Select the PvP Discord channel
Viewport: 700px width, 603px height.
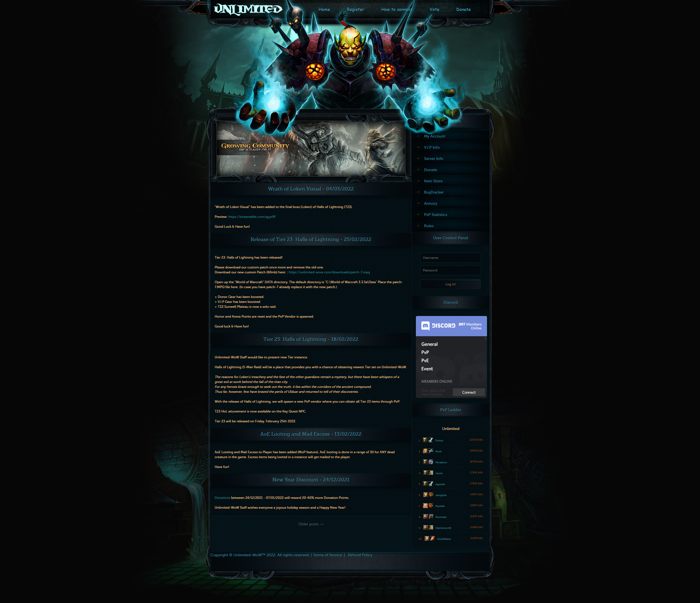pos(425,352)
